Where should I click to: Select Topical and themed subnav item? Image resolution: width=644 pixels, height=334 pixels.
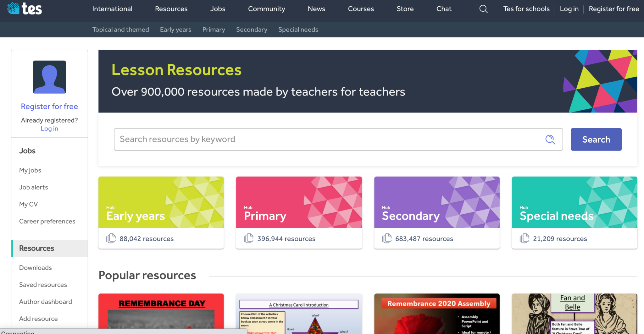pos(120,30)
